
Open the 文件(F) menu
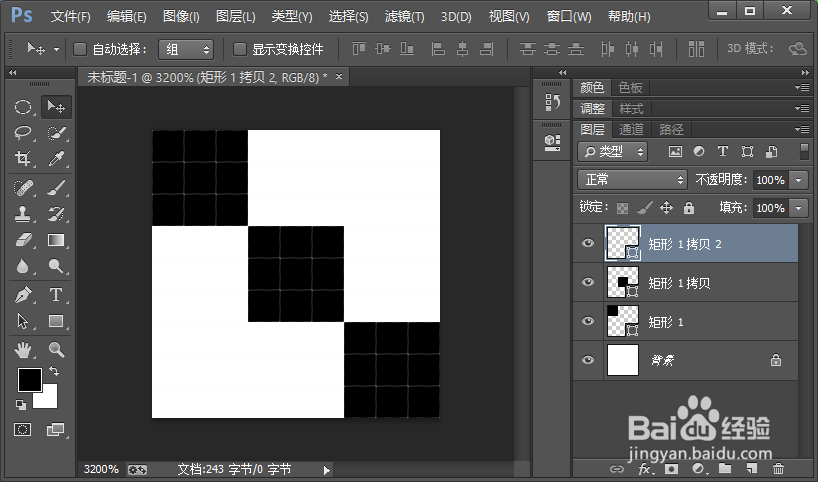click(70, 17)
